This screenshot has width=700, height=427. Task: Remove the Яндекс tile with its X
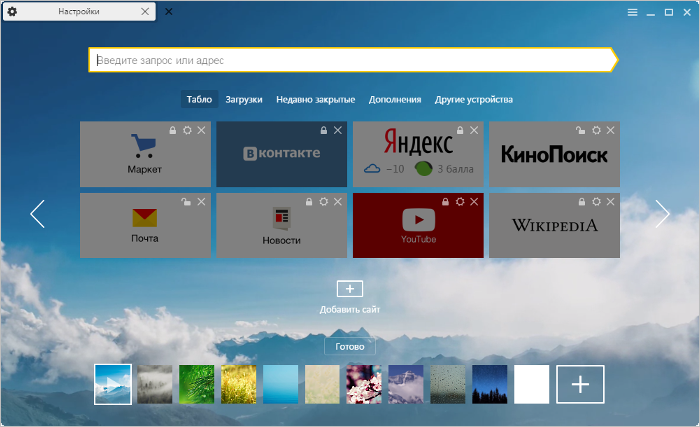tap(474, 130)
